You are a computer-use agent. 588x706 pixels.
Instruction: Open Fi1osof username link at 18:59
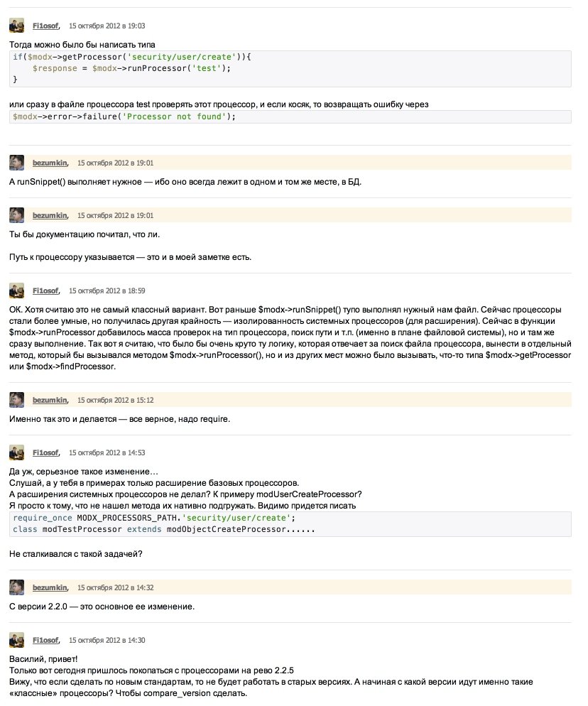[x=45, y=291]
